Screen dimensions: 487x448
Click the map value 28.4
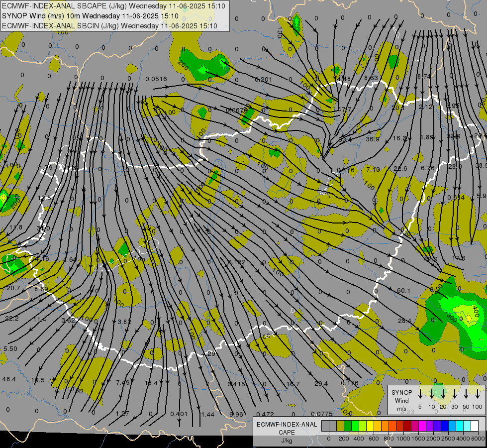tap(405, 321)
